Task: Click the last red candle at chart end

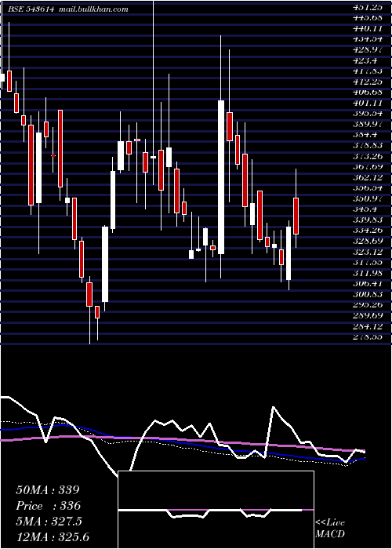Action: pyautogui.click(x=296, y=216)
